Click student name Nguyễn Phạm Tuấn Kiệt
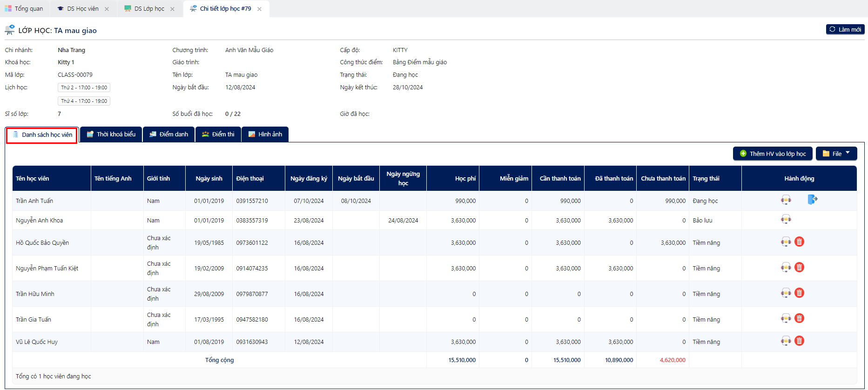Screen dimensions: 868x390 [47, 269]
